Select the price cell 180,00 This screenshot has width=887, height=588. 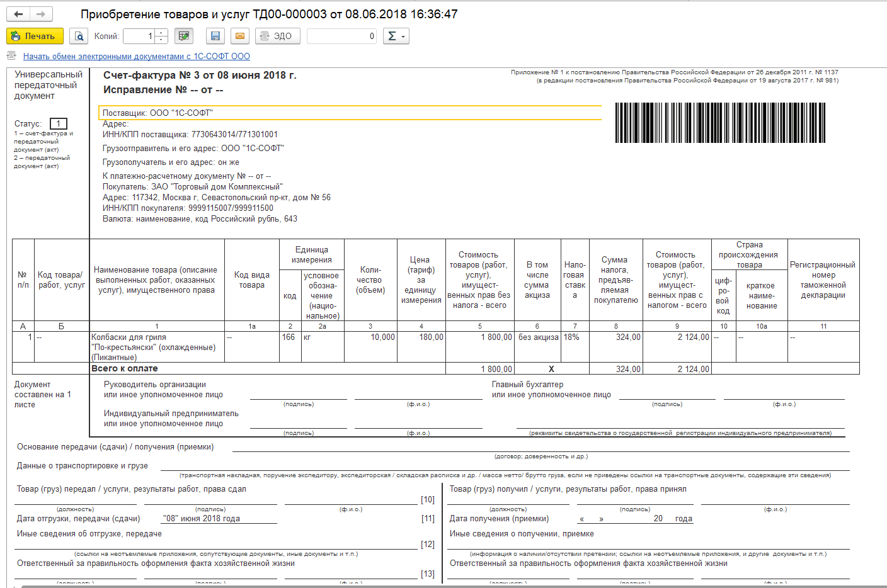click(421, 347)
